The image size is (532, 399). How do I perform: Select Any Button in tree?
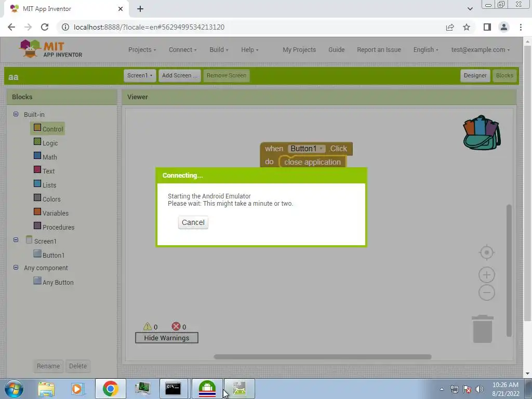[x=54, y=282]
